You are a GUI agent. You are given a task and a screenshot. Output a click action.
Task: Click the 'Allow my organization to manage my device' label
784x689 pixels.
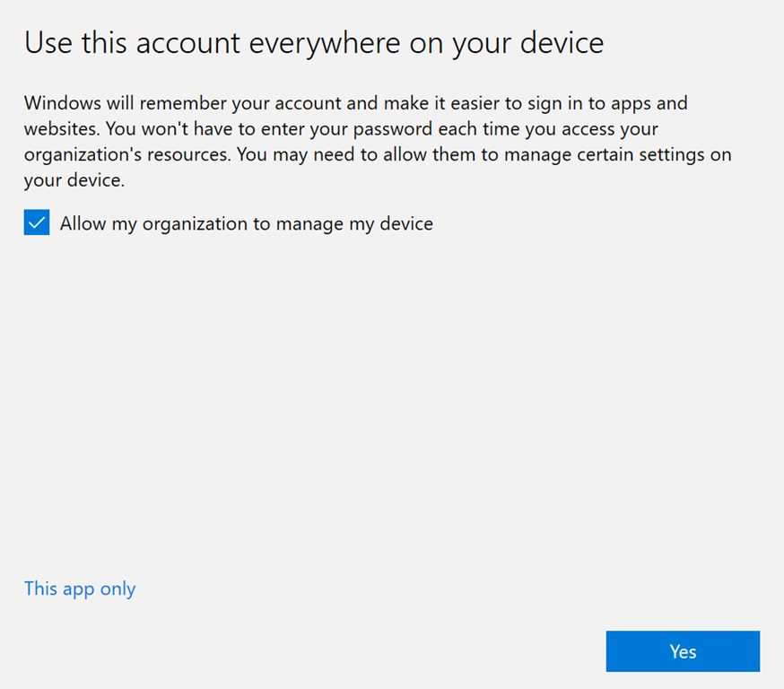point(246,223)
